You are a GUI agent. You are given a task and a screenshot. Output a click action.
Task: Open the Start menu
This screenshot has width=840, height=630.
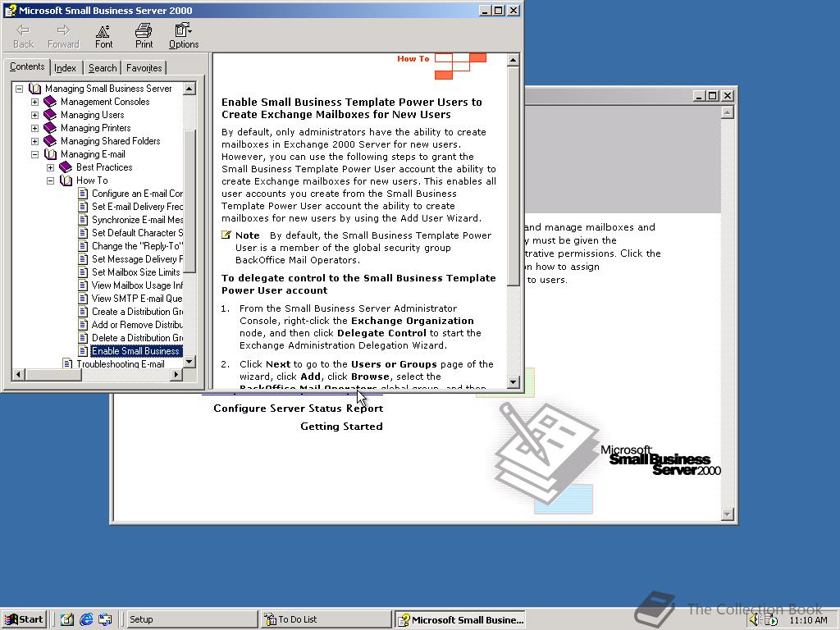point(25,619)
